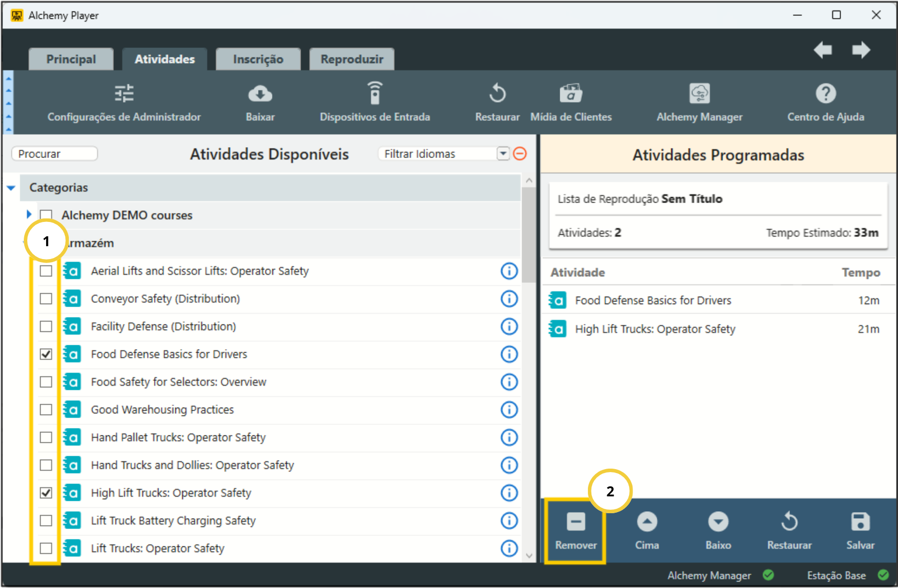Click the Salvar floppy disk icon
The height and width of the screenshot is (588, 898).
860,522
